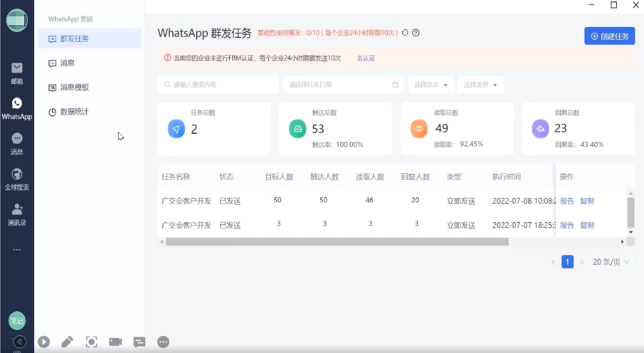Click the calendar icon in date field
This screenshot has width=644, height=353.
coord(395,85)
